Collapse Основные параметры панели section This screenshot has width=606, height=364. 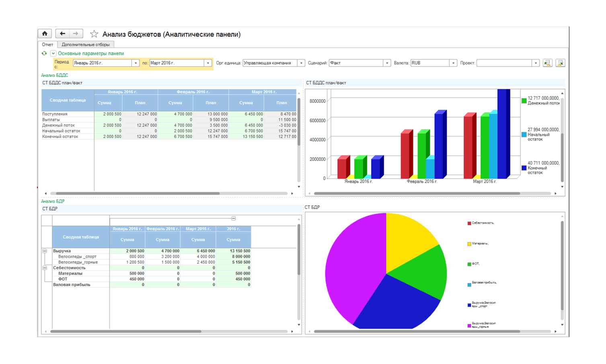(x=53, y=53)
